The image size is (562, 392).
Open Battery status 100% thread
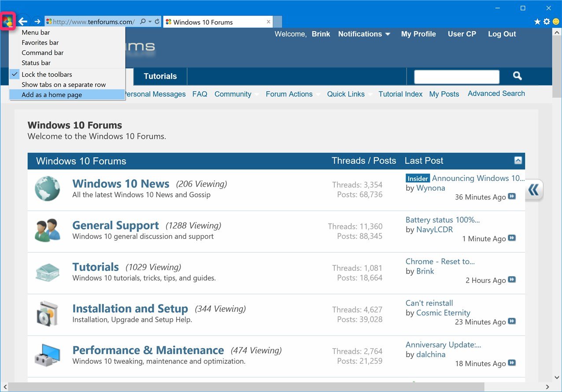click(443, 220)
